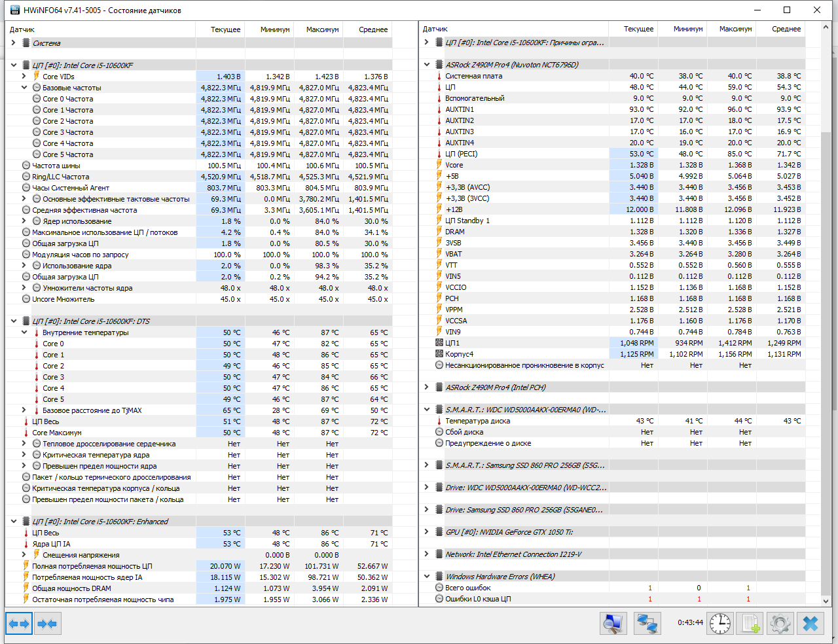
Task: Collapse the Внутренние температуры subtree
Action: click(24, 332)
